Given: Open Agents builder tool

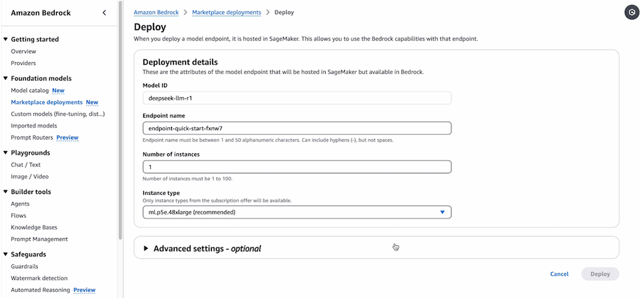Looking at the screenshot, I should coord(20,204).
